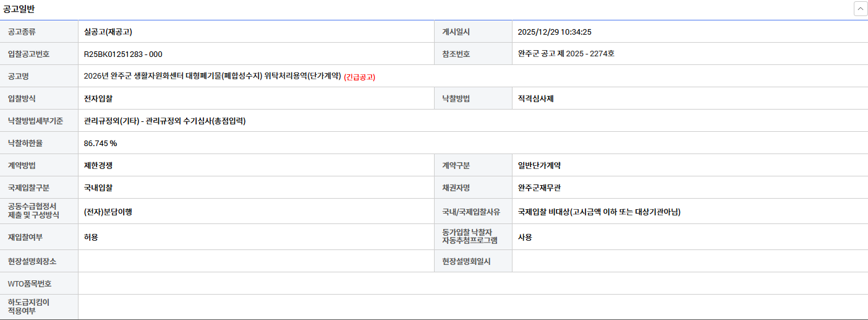Viewport: 868px width, 320px height.
Task: Click the 86.745 % lower limit rate
Action: [x=100, y=143]
